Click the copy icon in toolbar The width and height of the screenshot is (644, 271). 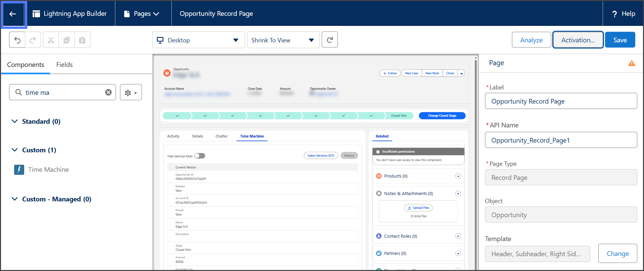pos(67,40)
